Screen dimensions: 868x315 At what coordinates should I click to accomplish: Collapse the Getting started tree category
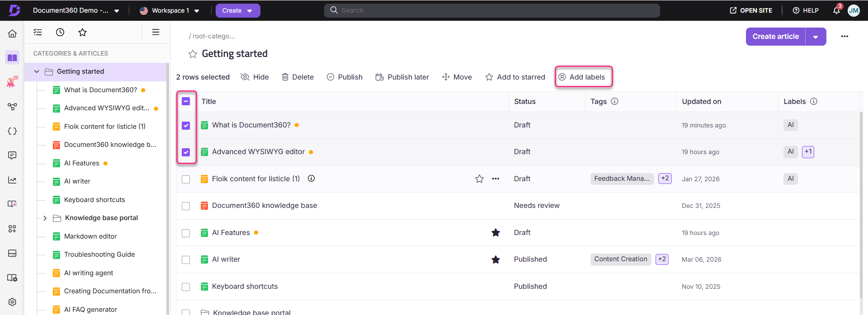click(x=37, y=71)
